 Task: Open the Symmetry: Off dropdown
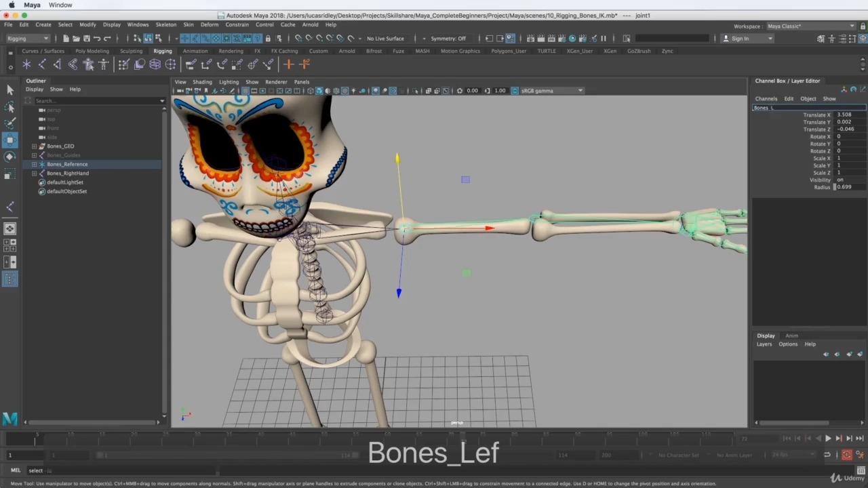pos(448,39)
